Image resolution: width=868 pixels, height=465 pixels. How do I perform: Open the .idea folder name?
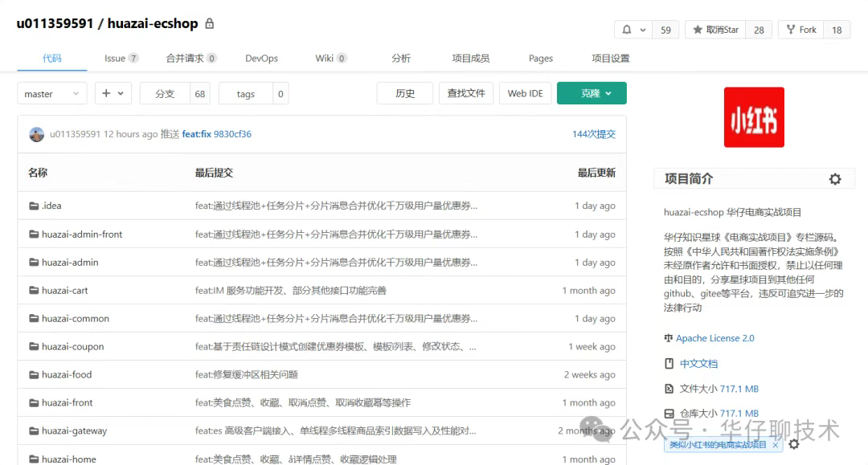[51, 206]
